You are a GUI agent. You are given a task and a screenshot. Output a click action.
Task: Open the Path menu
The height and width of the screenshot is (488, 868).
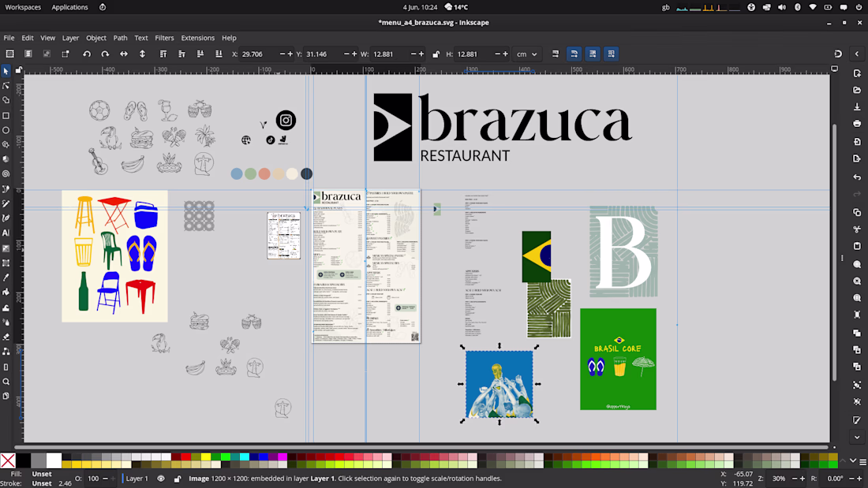(x=120, y=38)
